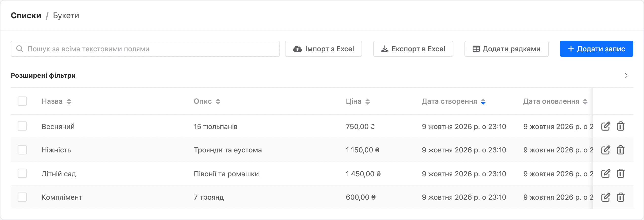Click the Опис column header
The height and width of the screenshot is (220, 644).
203,101
